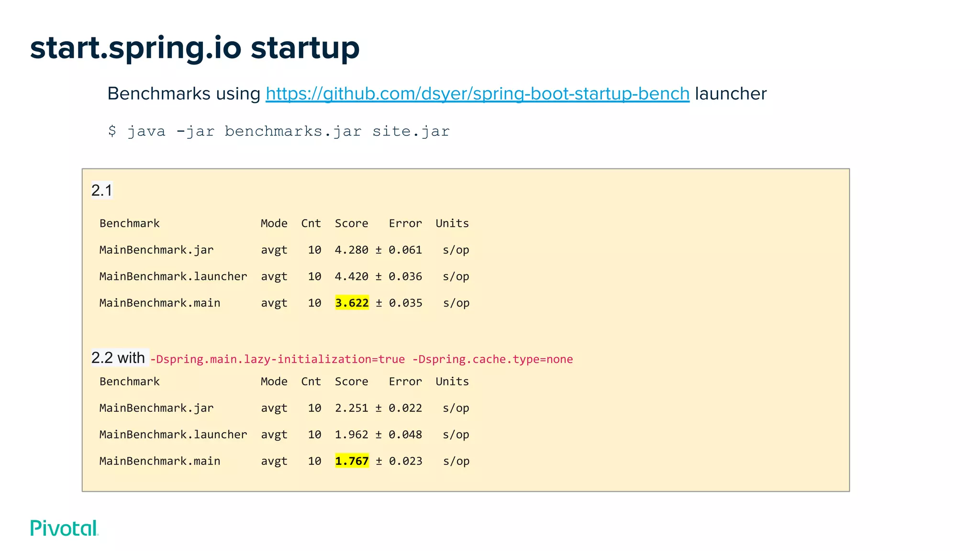Click highlighted score 3.622

pos(352,303)
